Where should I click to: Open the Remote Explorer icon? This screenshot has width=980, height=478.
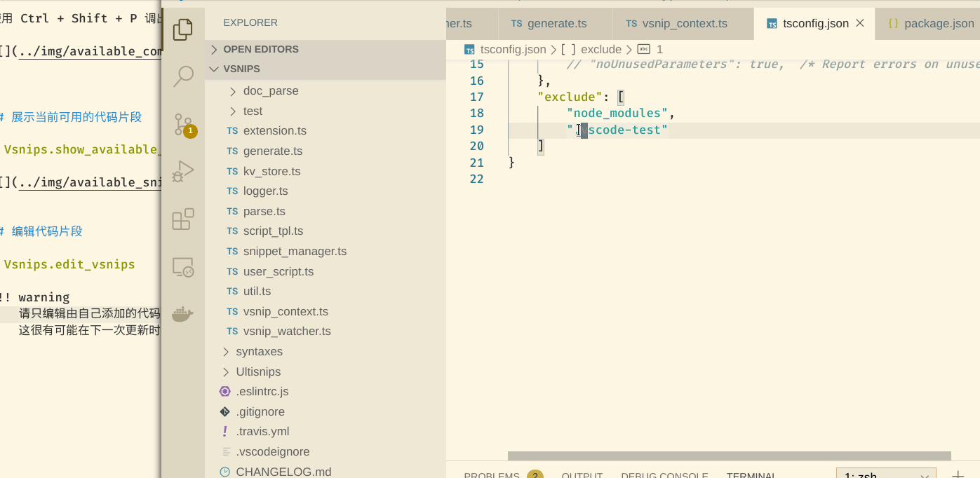183,267
